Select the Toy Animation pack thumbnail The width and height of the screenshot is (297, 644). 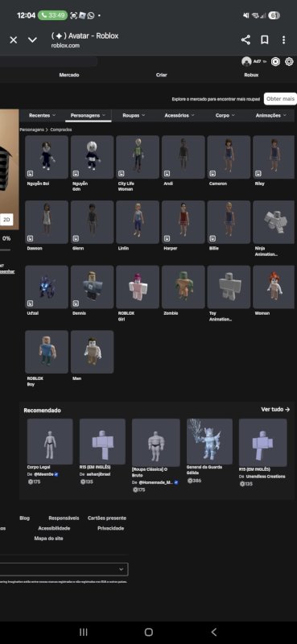(229, 287)
